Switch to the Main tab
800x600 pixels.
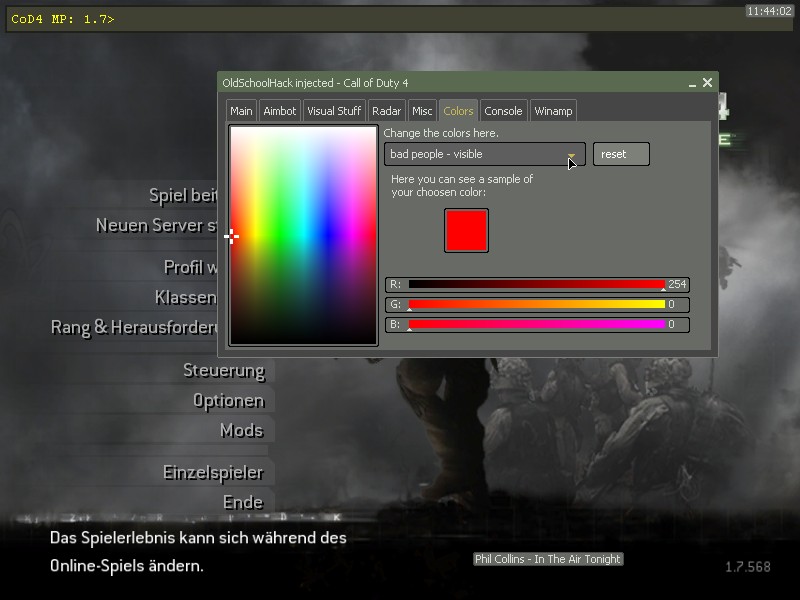pyautogui.click(x=241, y=111)
